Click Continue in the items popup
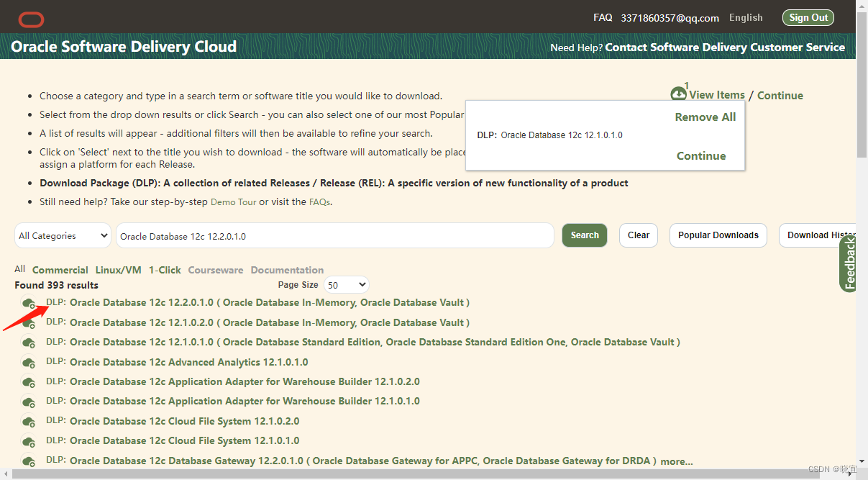 [x=701, y=156]
